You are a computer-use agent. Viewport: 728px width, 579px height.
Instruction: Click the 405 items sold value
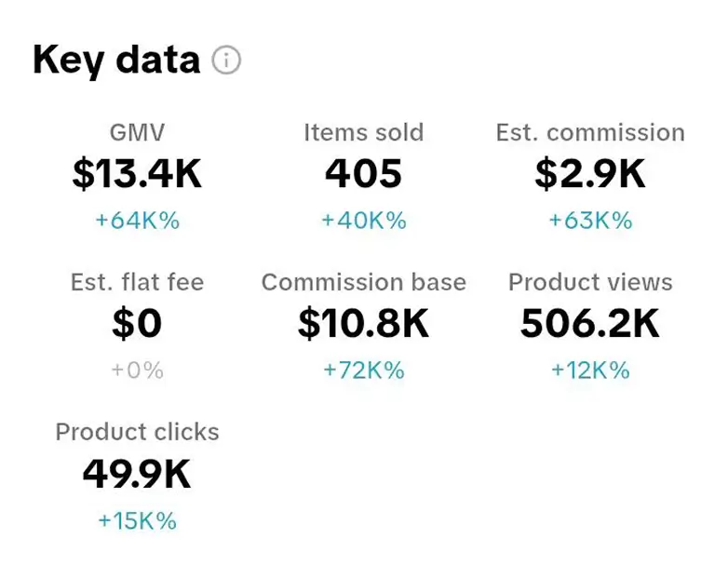pyautogui.click(x=363, y=174)
